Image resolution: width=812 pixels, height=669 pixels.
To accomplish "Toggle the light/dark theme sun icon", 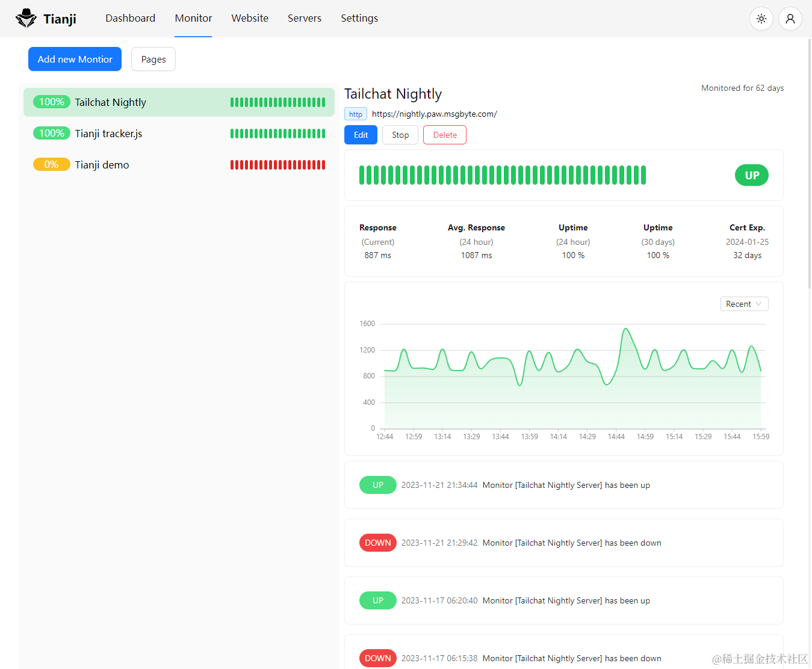I will [761, 19].
